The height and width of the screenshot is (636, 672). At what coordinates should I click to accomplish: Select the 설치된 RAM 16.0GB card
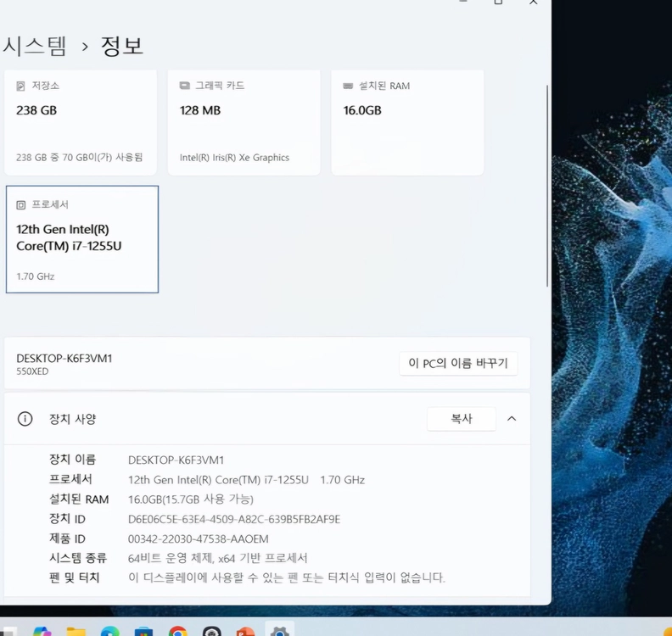(x=407, y=122)
